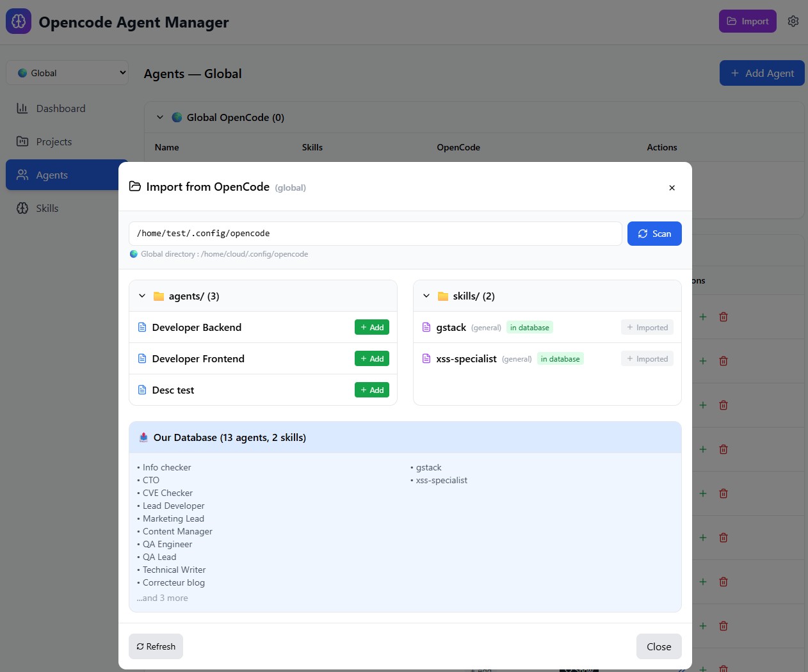
Task: Click the Name column header
Action: coord(166,147)
